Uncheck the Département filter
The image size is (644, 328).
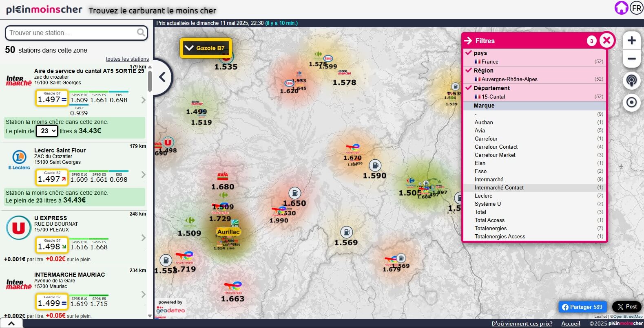(x=468, y=88)
